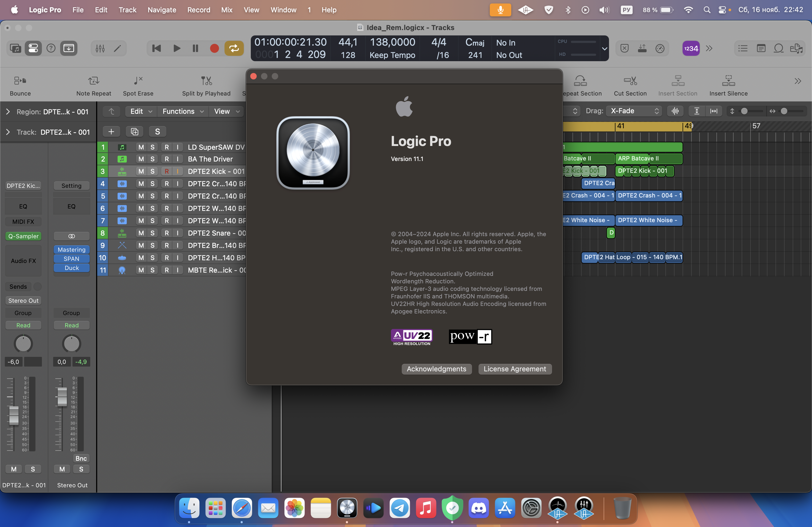812x527 pixels.
Task: Toggle the Inspector panel button
Action: (33, 48)
